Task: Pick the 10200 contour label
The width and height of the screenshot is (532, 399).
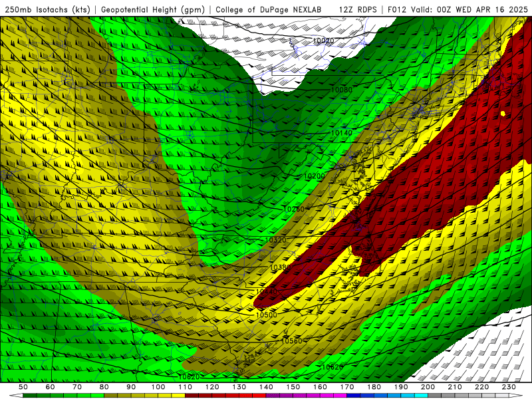Action: tap(314, 176)
